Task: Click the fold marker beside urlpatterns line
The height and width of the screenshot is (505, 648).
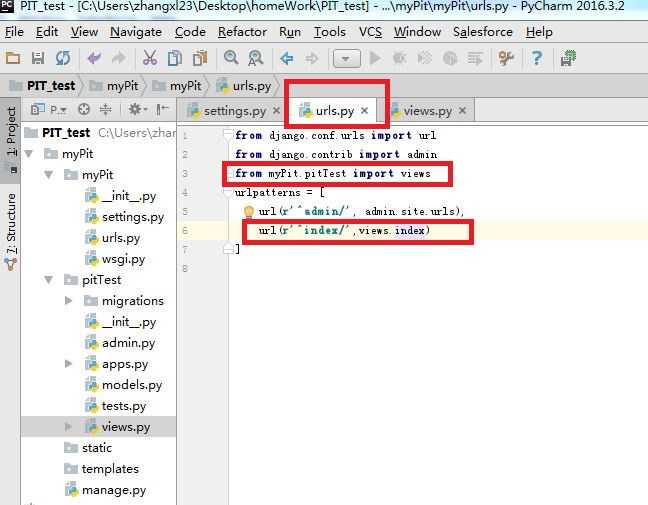Action: (x=227, y=193)
